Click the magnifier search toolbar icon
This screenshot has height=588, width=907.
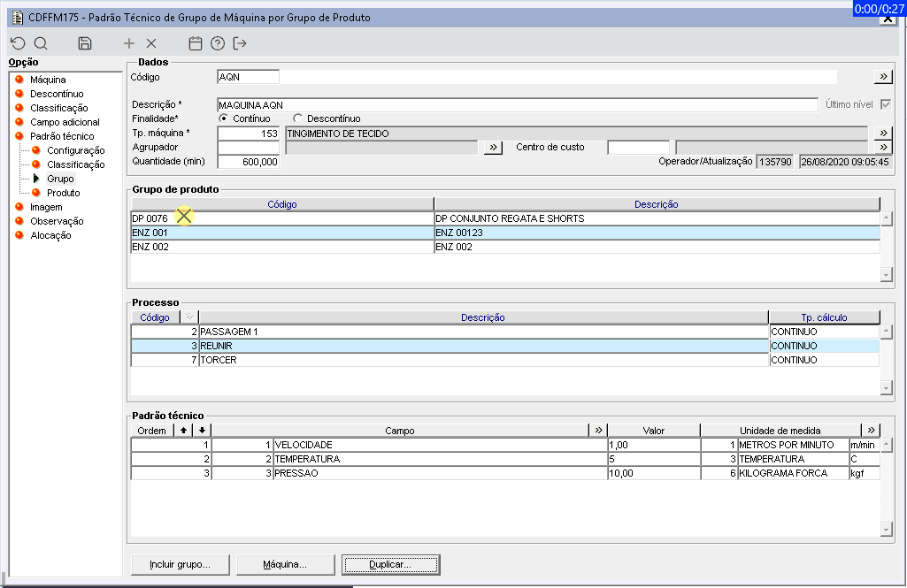point(41,43)
